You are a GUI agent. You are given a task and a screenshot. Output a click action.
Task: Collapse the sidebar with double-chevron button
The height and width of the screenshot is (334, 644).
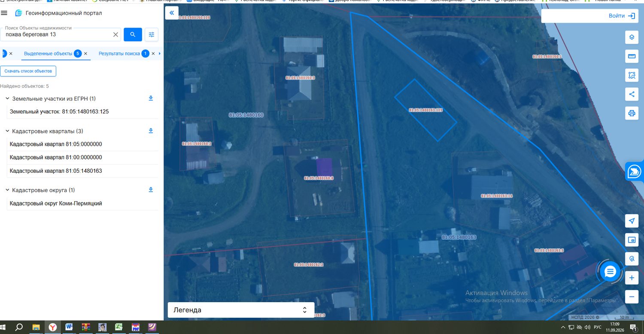tap(172, 13)
